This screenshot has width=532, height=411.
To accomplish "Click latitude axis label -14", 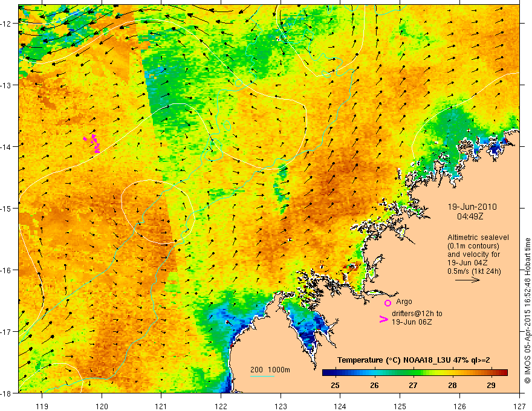I will pos(6,147).
